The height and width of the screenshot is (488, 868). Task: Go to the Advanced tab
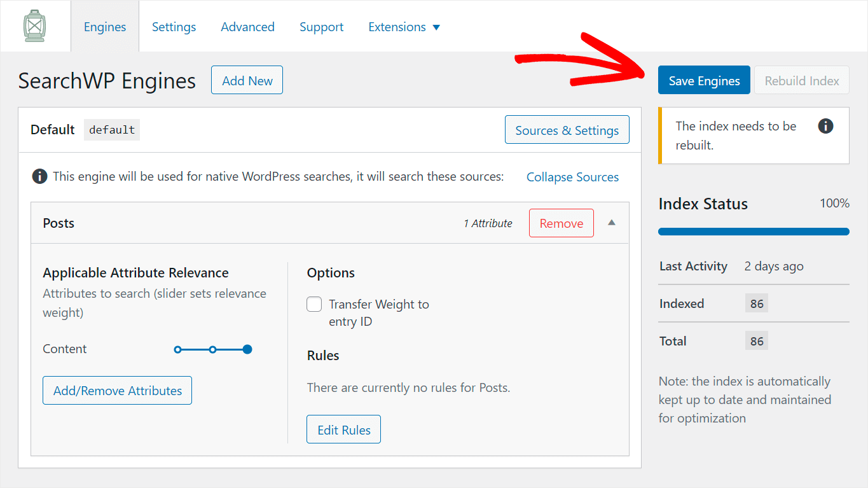247,27
